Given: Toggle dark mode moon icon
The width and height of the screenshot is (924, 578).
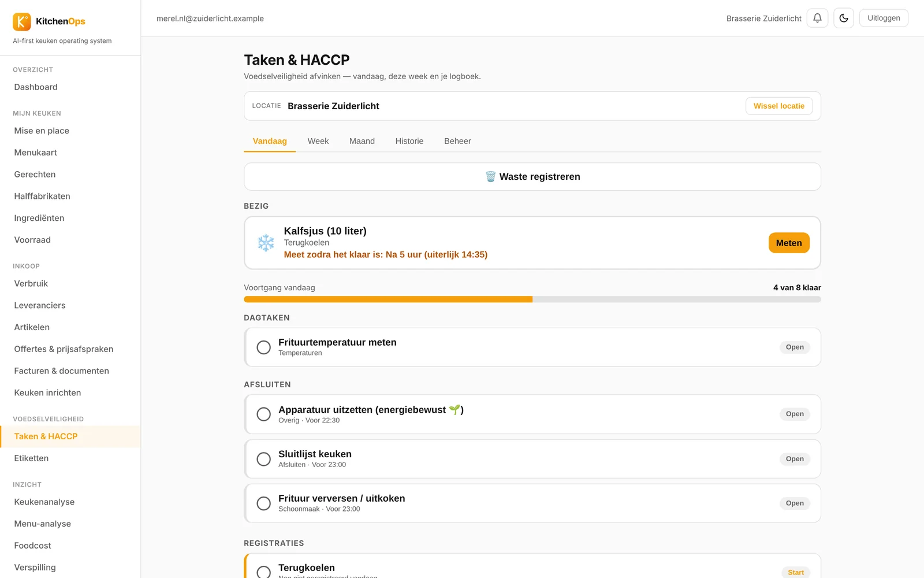Looking at the screenshot, I should coord(844,18).
